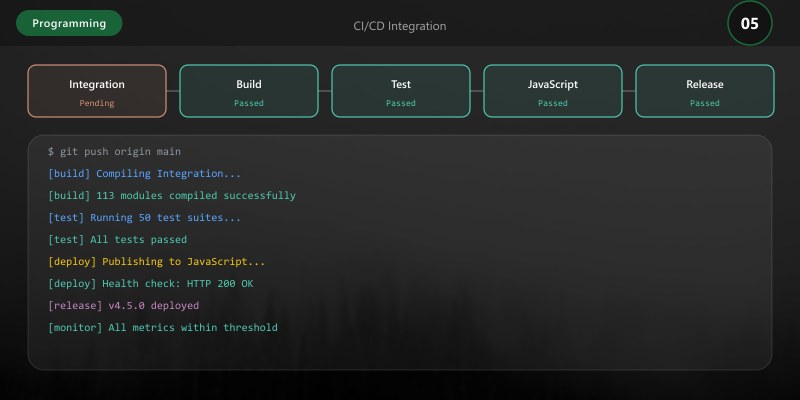Open the Integration pipeline stage card
This screenshot has width=800, height=400.
coord(97,91)
